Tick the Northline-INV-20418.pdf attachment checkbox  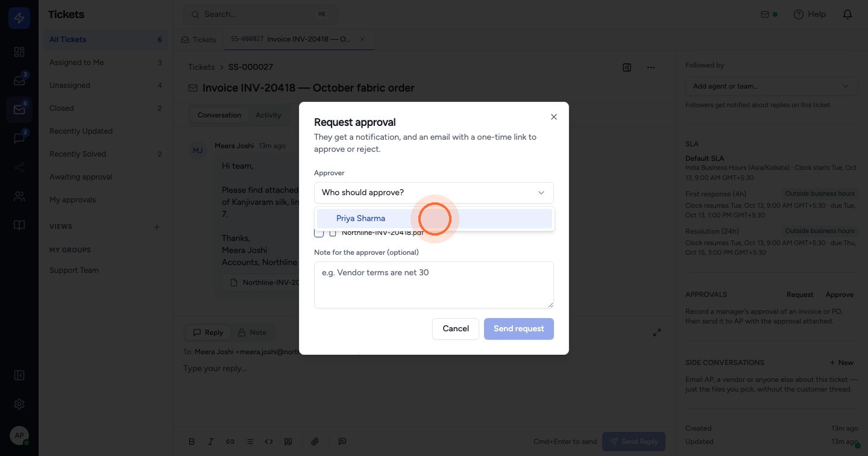(x=319, y=233)
